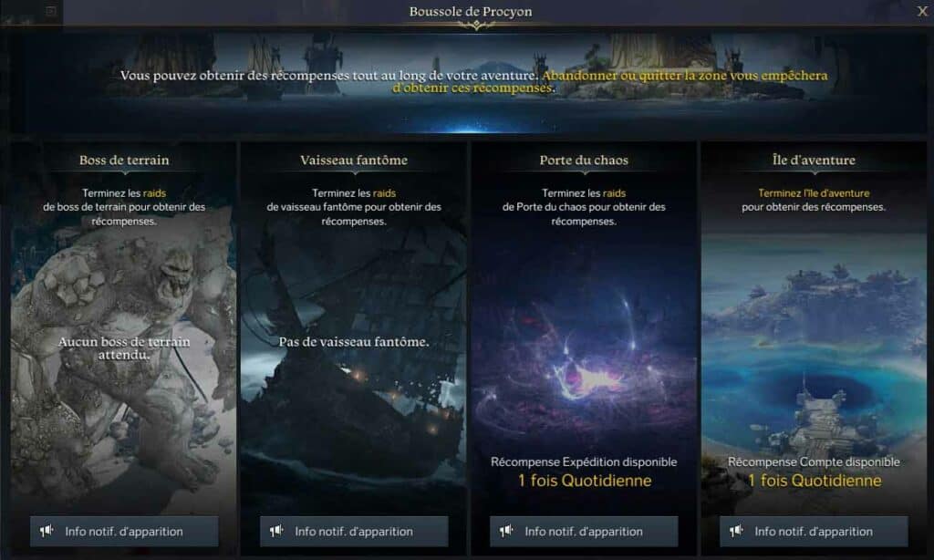Click megaphone icon under Boss de terrain
The image size is (934, 560).
point(47,531)
